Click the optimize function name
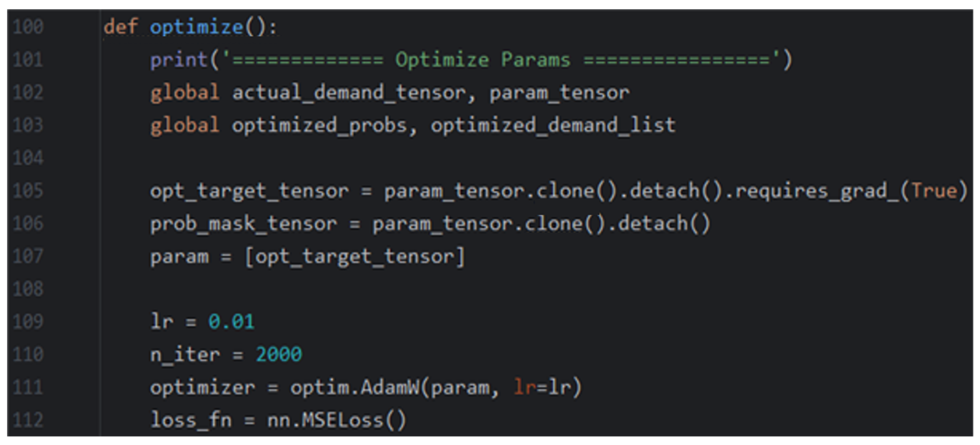 196,27
